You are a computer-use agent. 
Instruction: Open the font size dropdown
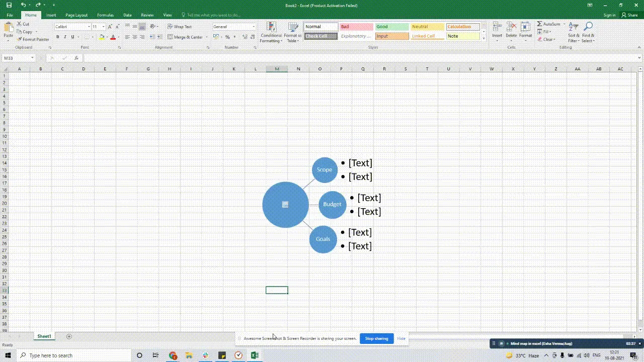(x=103, y=26)
